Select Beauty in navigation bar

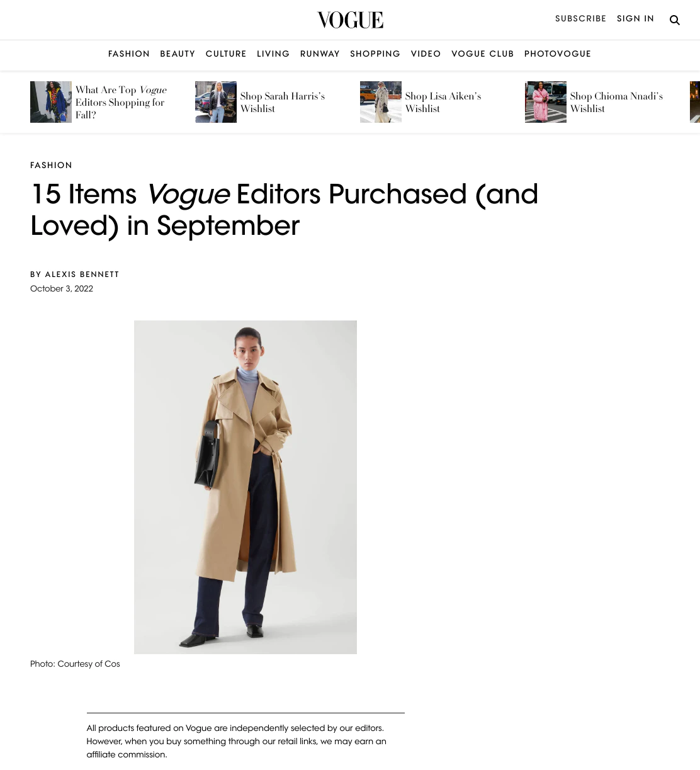[x=178, y=54]
